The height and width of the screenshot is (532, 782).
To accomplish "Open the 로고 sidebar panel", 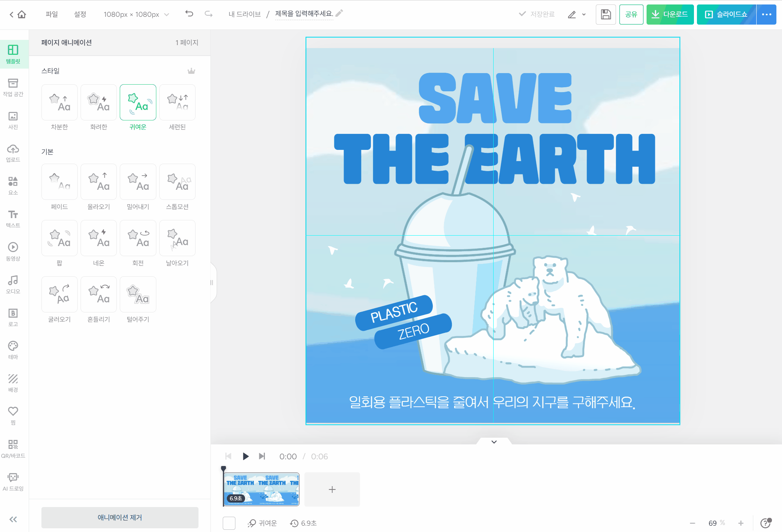I will pyautogui.click(x=13, y=317).
